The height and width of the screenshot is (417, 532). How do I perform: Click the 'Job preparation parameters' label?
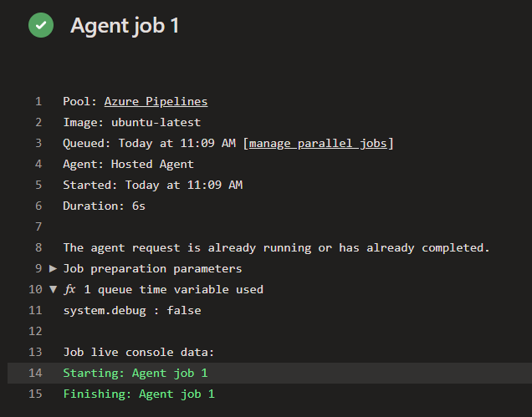coord(152,268)
